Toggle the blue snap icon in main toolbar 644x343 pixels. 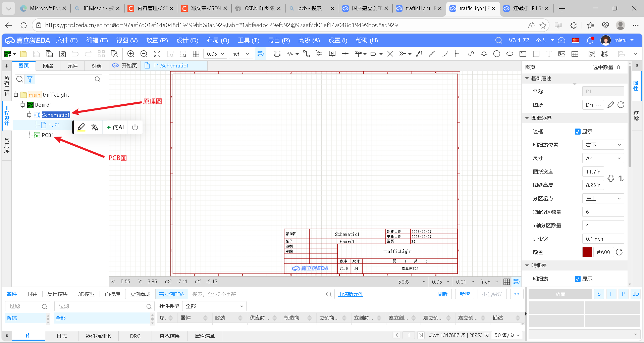(x=260, y=54)
